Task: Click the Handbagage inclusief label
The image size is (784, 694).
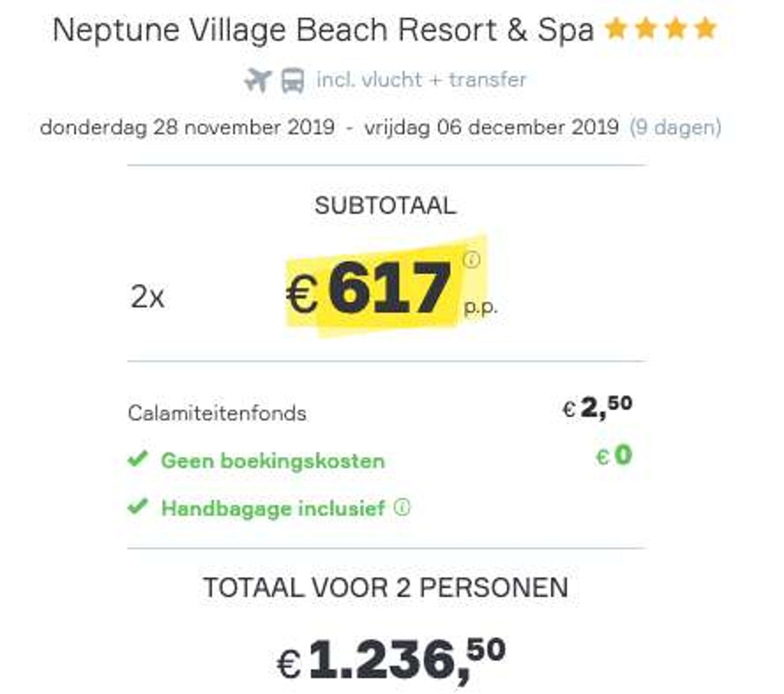Action: [273, 509]
